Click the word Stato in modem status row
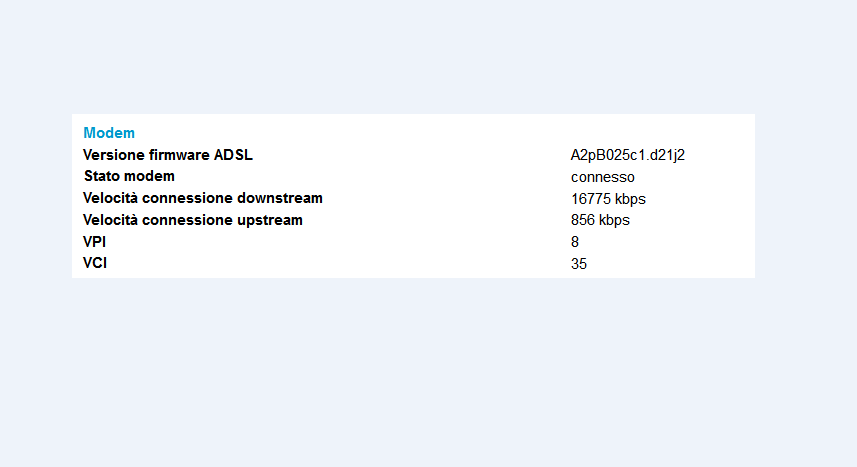This screenshot has width=857, height=467. click(x=102, y=176)
